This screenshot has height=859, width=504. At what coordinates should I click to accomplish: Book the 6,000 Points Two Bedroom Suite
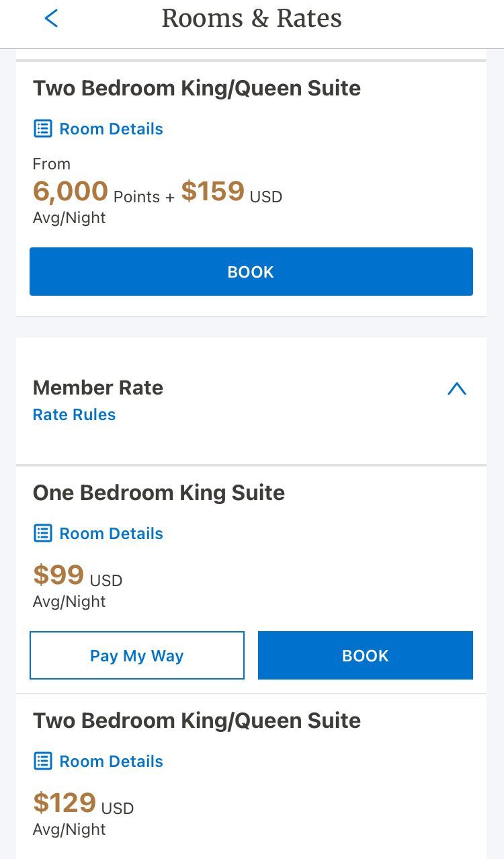pyautogui.click(x=251, y=272)
